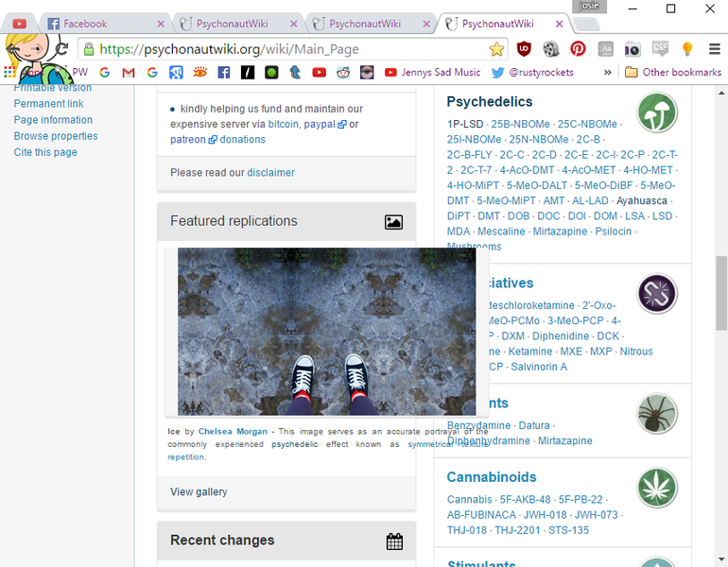Open the Facebook bookmark icon
This screenshot has width=728, height=567.
tap(224, 73)
